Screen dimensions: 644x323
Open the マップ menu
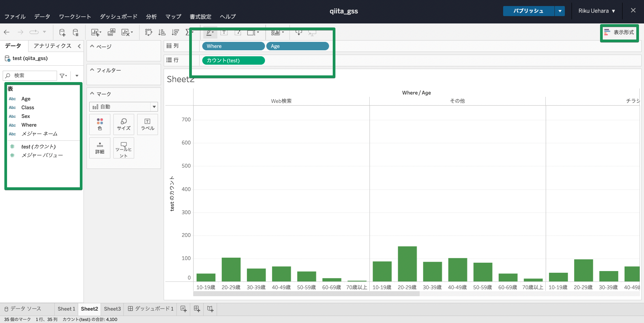[173, 17]
